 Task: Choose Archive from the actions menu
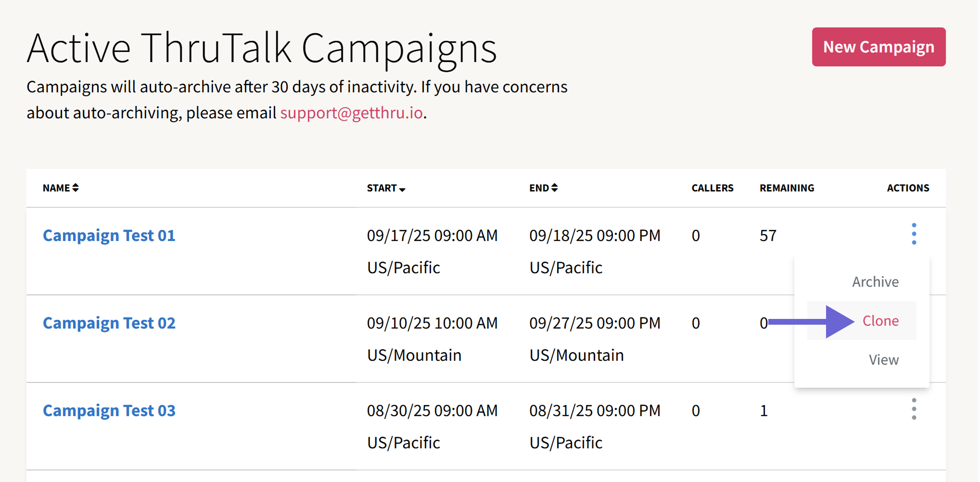[875, 282]
